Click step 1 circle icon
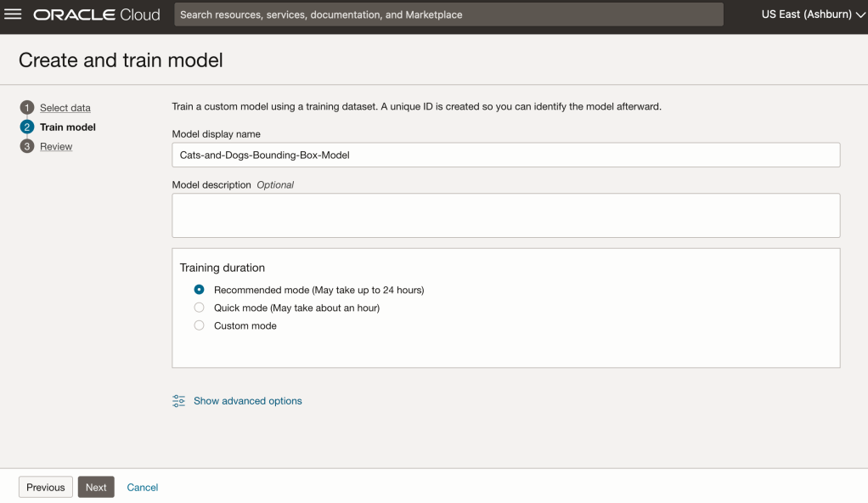 [x=27, y=108]
